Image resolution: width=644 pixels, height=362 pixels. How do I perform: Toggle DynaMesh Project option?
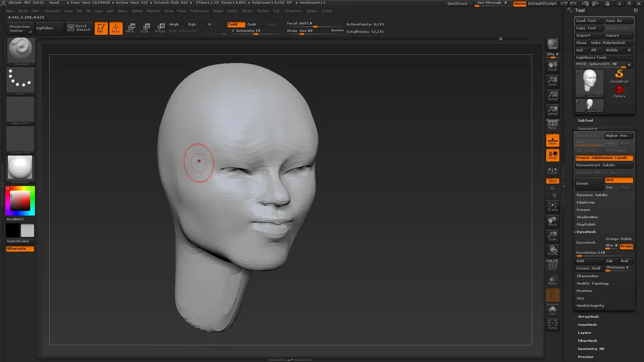tap(626, 246)
